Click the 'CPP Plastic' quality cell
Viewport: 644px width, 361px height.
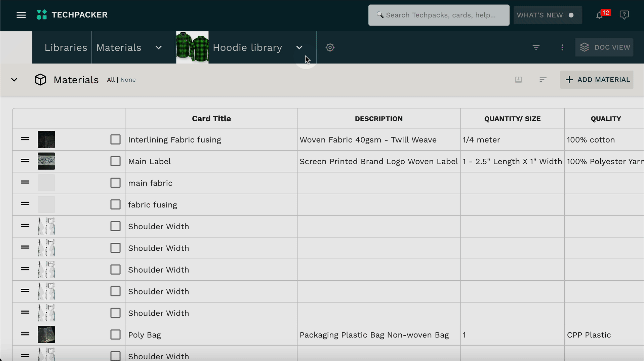(x=604, y=335)
